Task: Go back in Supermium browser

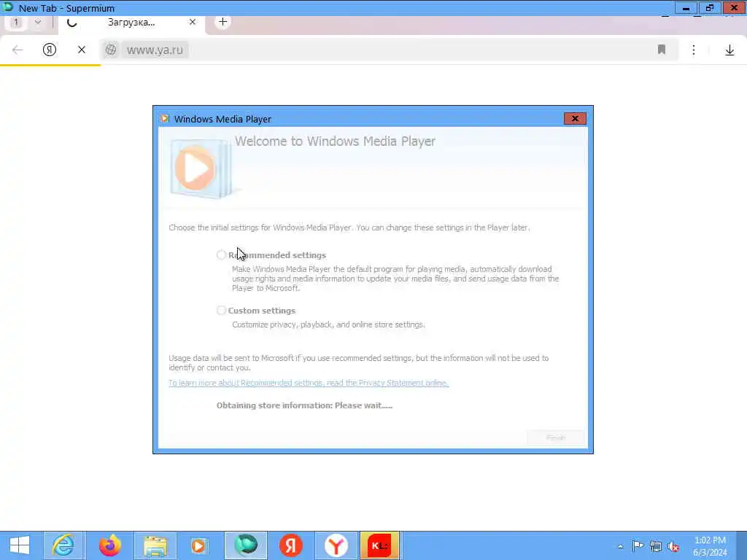Action: [18, 50]
